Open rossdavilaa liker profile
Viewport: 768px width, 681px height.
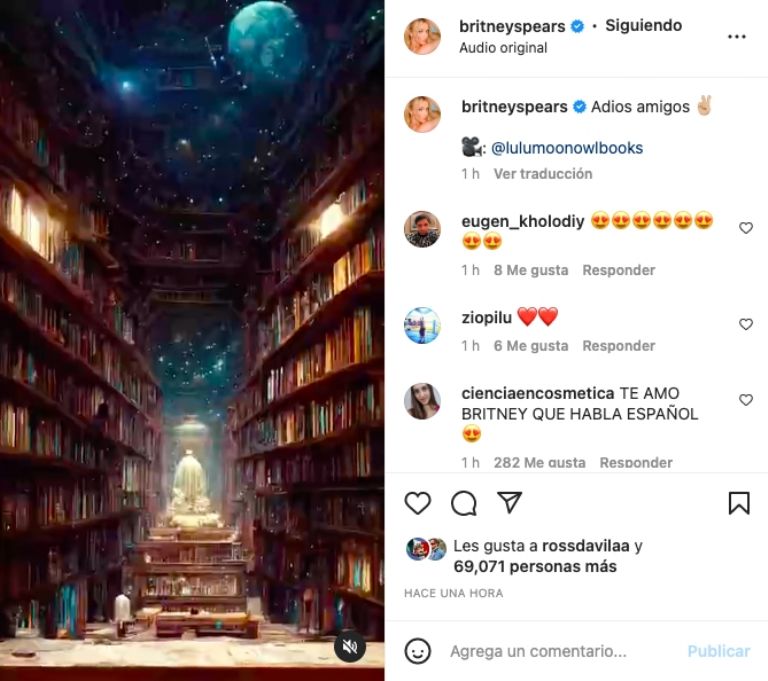585,546
